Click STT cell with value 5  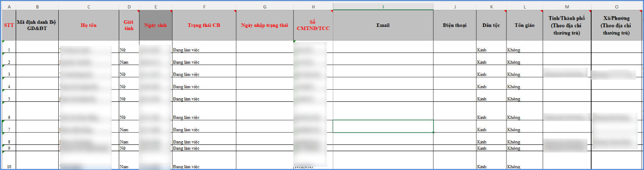point(9,95)
